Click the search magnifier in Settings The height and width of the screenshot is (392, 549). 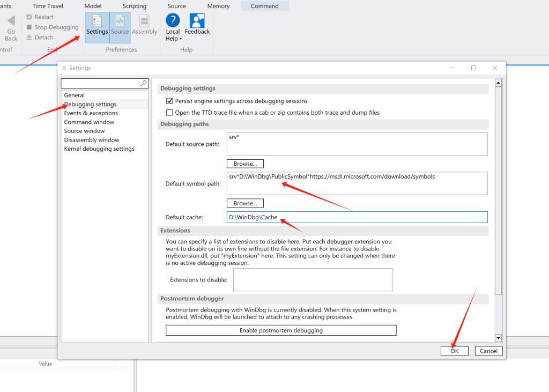pyautogui.click(x=143, y=84)
